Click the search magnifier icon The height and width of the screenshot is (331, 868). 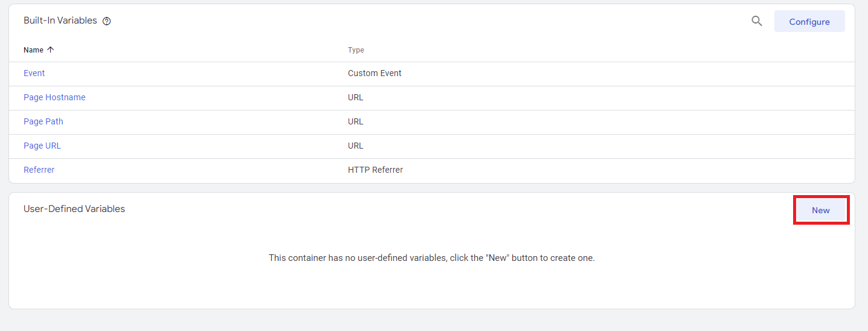[757, 21]
